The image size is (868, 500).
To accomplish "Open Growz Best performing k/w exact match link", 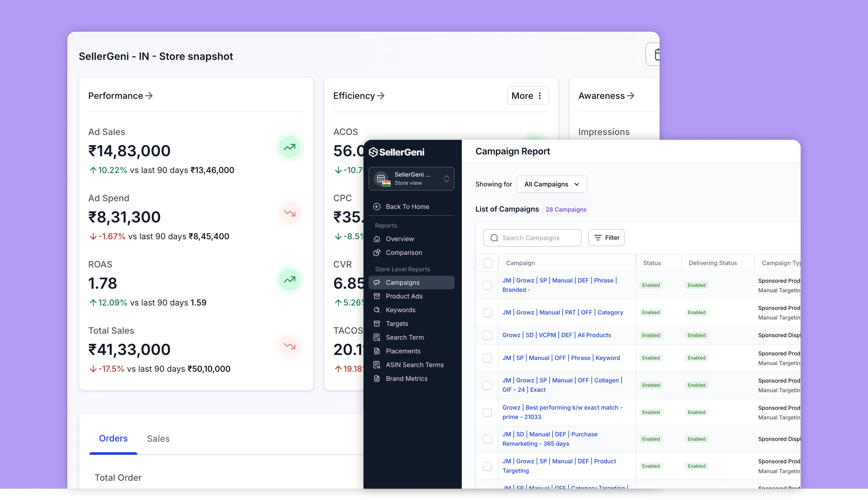I will (562, 412).
